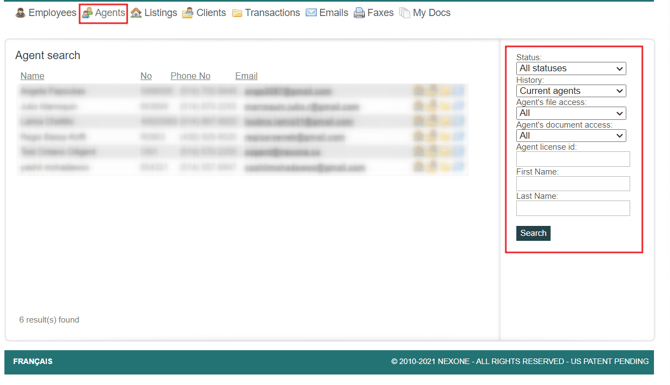
Task: Open the Agent's file access dropdown
Action: tap(571, 113)
